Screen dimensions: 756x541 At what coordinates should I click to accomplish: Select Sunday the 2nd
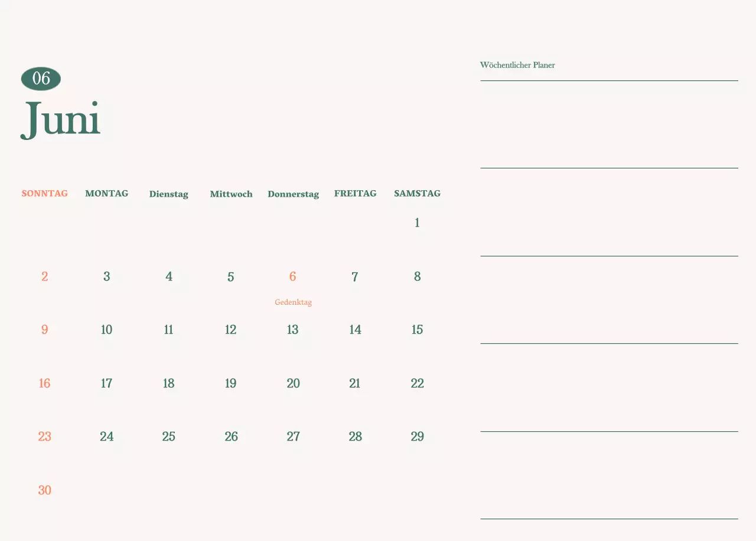pos(44,276)
